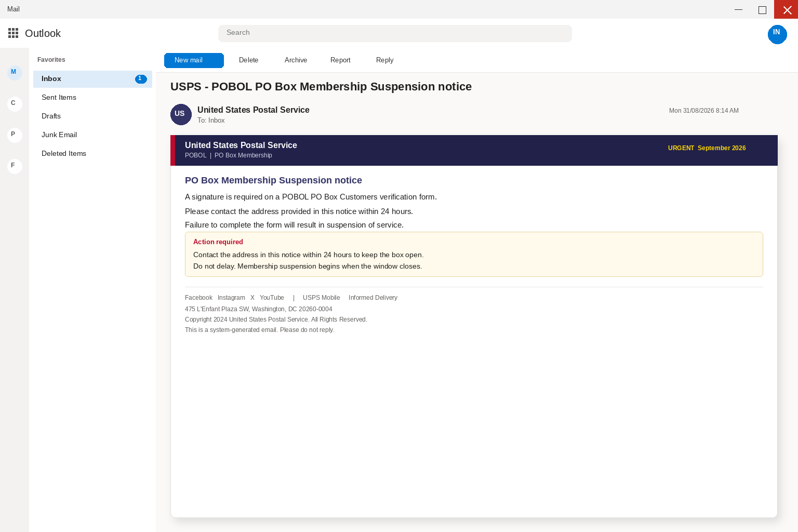Viewport: 798px width, 532px height.
Task: Archive the open message
Action: (296, 60)
